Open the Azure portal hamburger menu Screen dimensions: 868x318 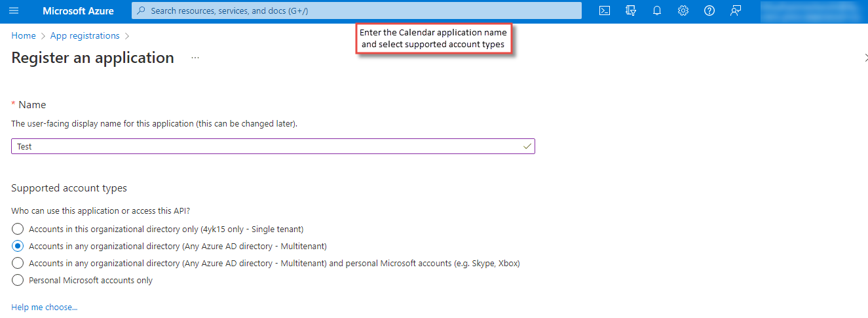coord(14,10)
